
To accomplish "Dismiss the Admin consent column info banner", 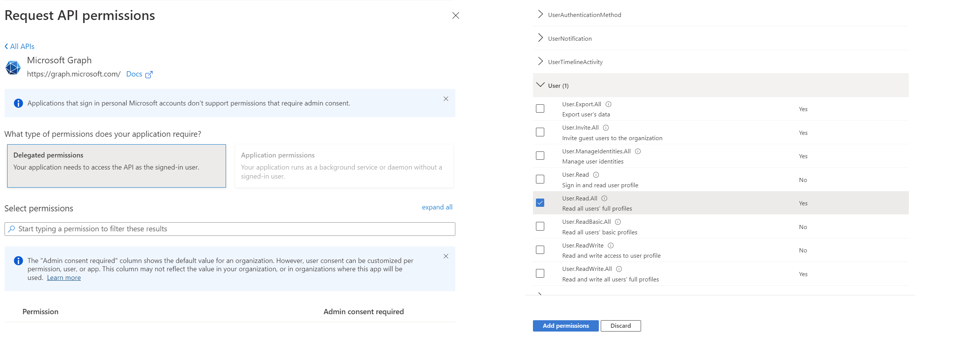I will (x=446, y=257).
